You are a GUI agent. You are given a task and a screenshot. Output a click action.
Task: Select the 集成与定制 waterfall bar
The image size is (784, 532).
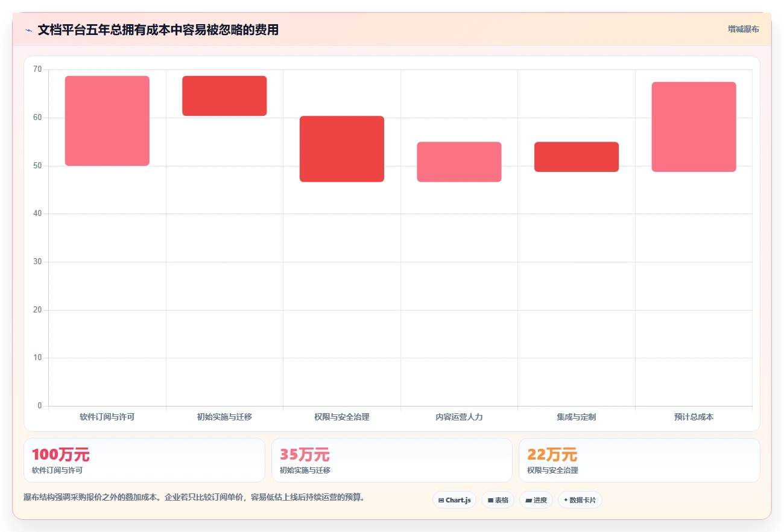click(577, 157)
